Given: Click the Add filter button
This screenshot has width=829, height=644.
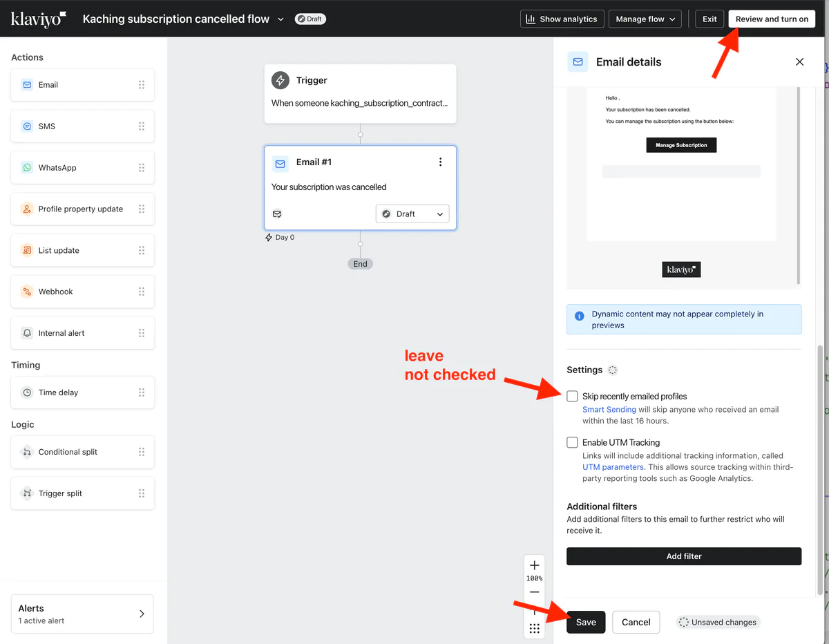Looking at the screenshot, I should click(x=684, y=556).
